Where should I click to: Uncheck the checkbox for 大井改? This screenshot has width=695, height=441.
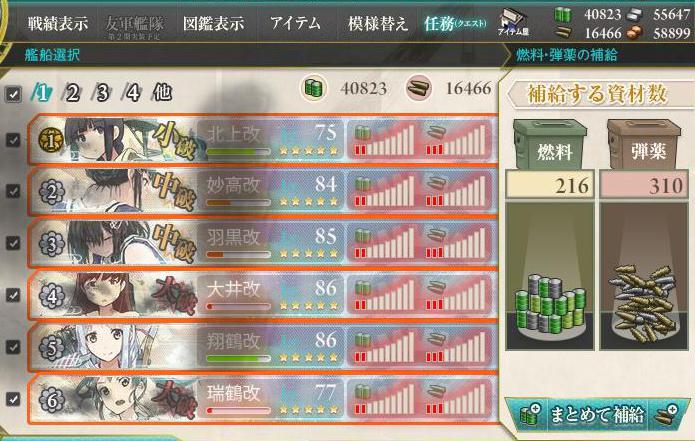pyautogui.click(x=13, y=295)
